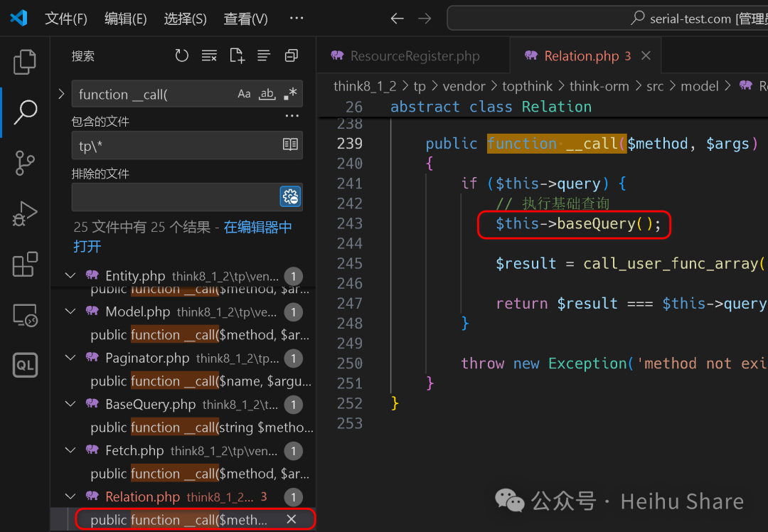Viewport: 768px width, 532px height.
Task: Toggle Match Case in search box
Action: point(244,94)
